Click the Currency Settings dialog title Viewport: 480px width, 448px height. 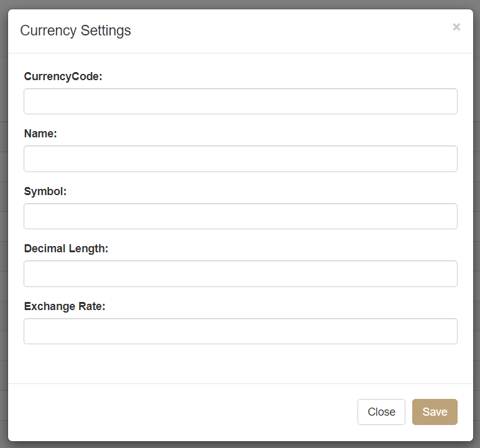(x=75, y=30)
